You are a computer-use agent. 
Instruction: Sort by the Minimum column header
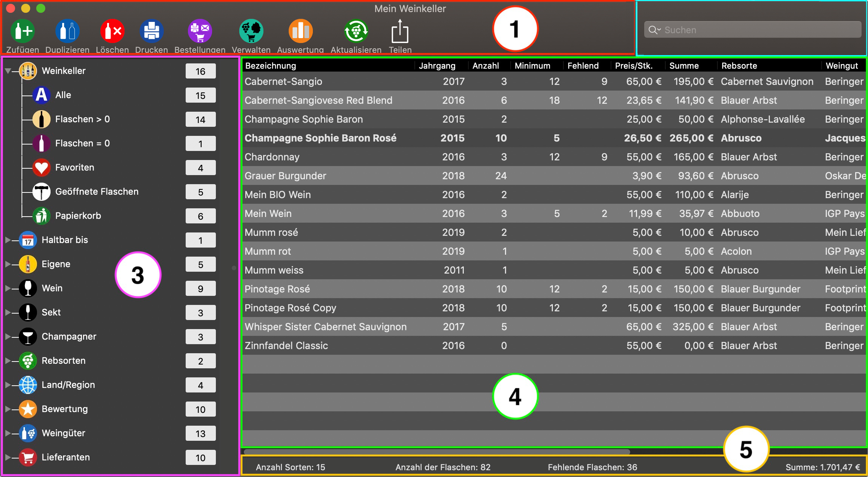[x=537, y=66]
